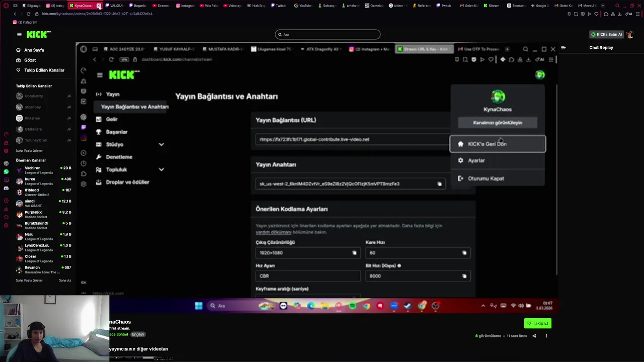Click the Sadece Sohbet category link
644x362 pixels.
click(x=119, y=334)
